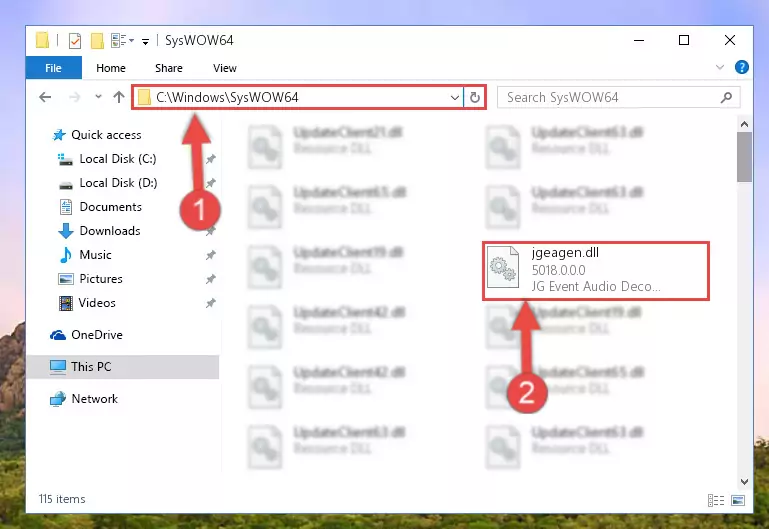This screenshot has width=769, height=529.
Task: Expand the ribbon with the chevron
Action: tap(719, 67)
